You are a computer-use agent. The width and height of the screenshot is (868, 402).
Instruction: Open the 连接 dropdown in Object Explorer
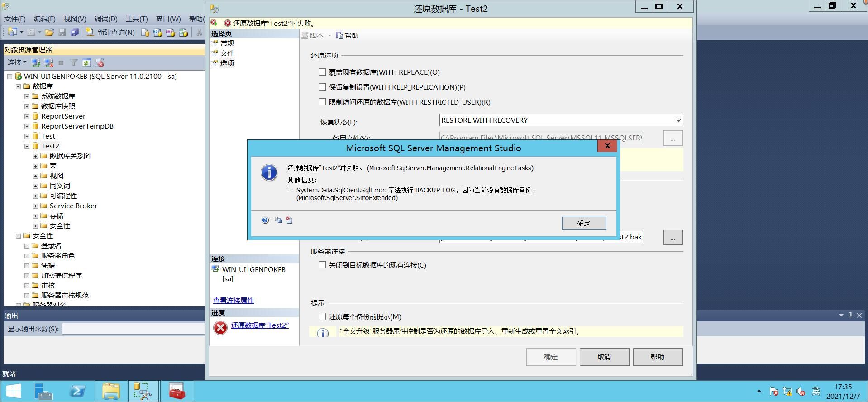tap(17, 62)
